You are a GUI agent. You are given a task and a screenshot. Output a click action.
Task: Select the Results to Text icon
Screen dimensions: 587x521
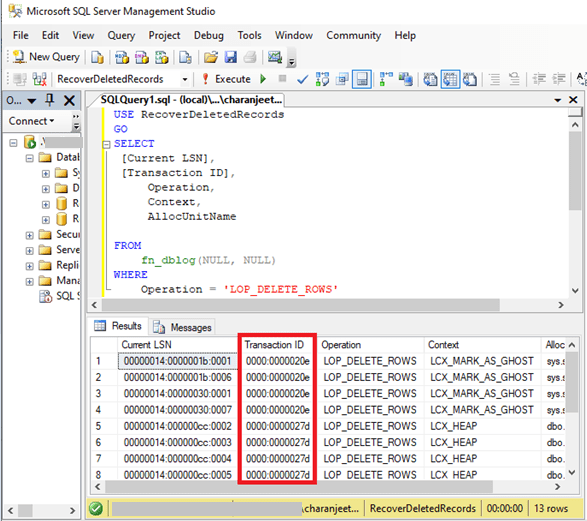[x=430, y=79]
